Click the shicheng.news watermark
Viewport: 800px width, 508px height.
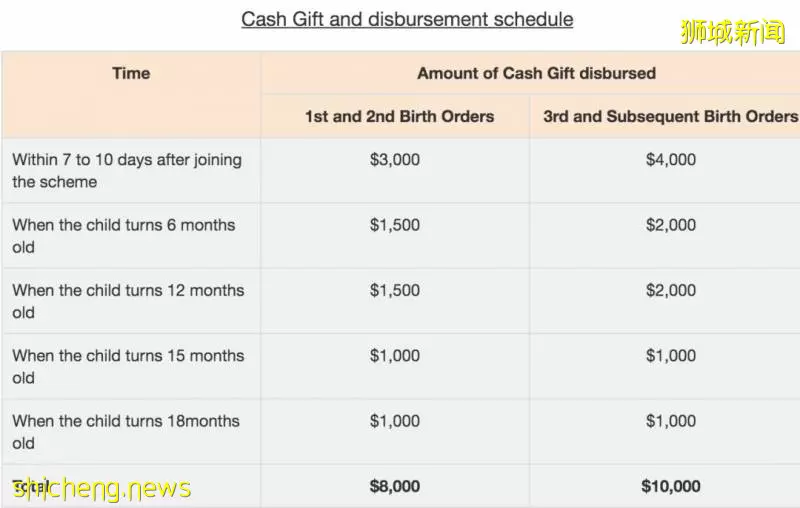(101, 488)
